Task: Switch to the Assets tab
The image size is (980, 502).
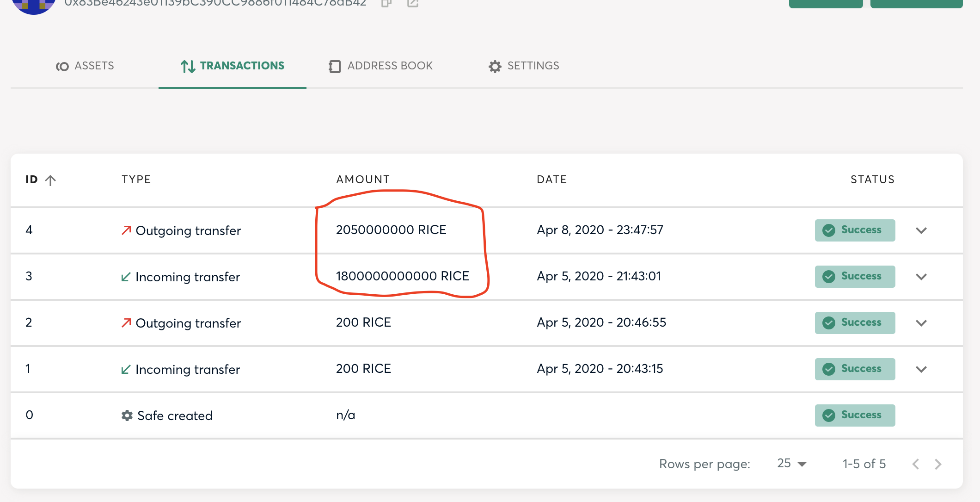Action: [x=85, y=66]
